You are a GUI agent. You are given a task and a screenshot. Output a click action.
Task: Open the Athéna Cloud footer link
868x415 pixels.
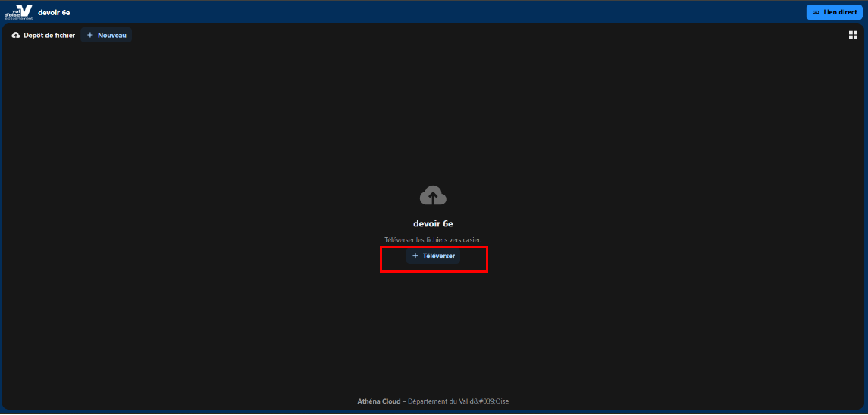click(x=378, y=401)
